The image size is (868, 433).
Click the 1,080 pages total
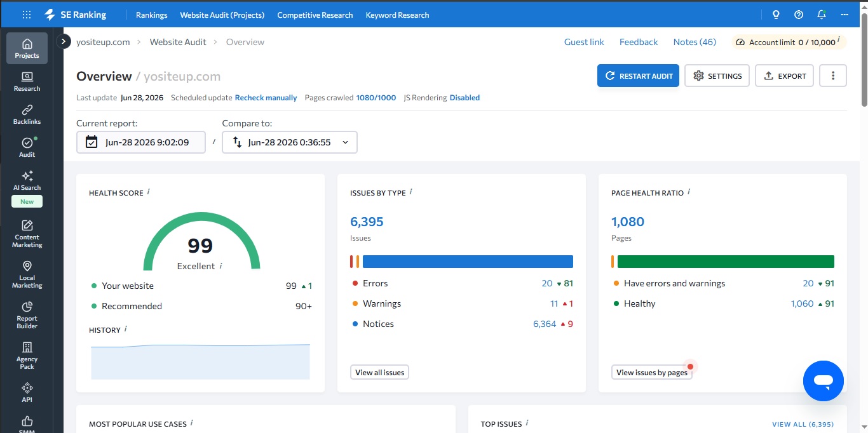tap(628, 222)
